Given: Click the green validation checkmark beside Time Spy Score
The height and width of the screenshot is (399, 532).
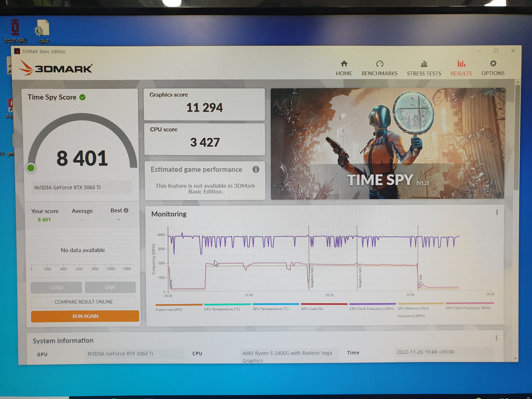Looking at the screenshot, I should pos(82,97).
